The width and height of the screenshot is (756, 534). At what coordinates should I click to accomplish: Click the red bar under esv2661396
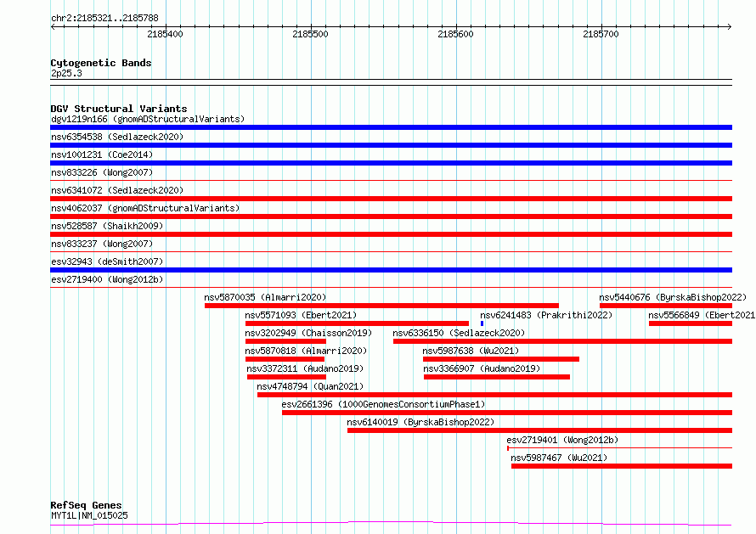coord(507,413)
